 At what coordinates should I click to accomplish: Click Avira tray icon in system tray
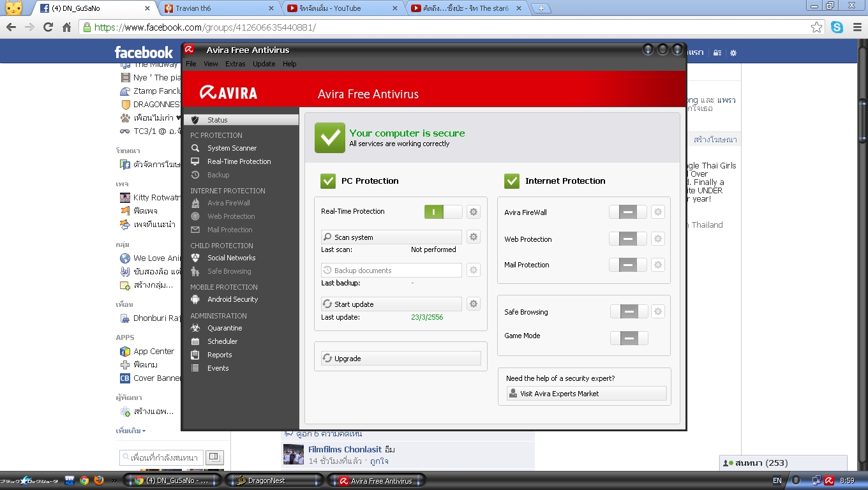829,480
